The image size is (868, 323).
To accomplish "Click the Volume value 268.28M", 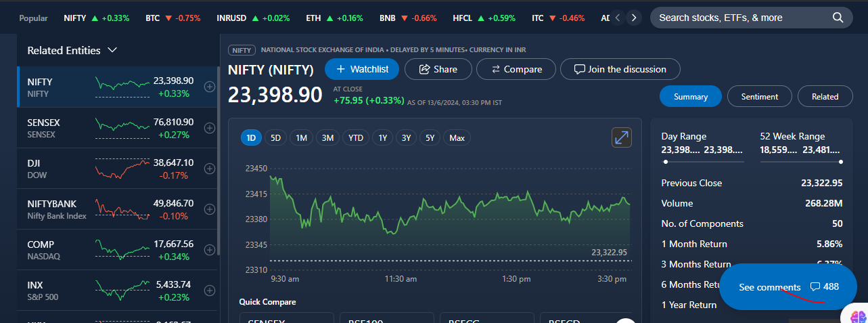I will [x=823, y=203].
